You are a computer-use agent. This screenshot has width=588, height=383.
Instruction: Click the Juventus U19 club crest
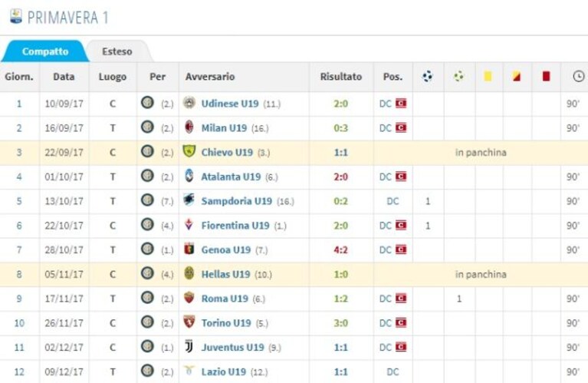189,347
